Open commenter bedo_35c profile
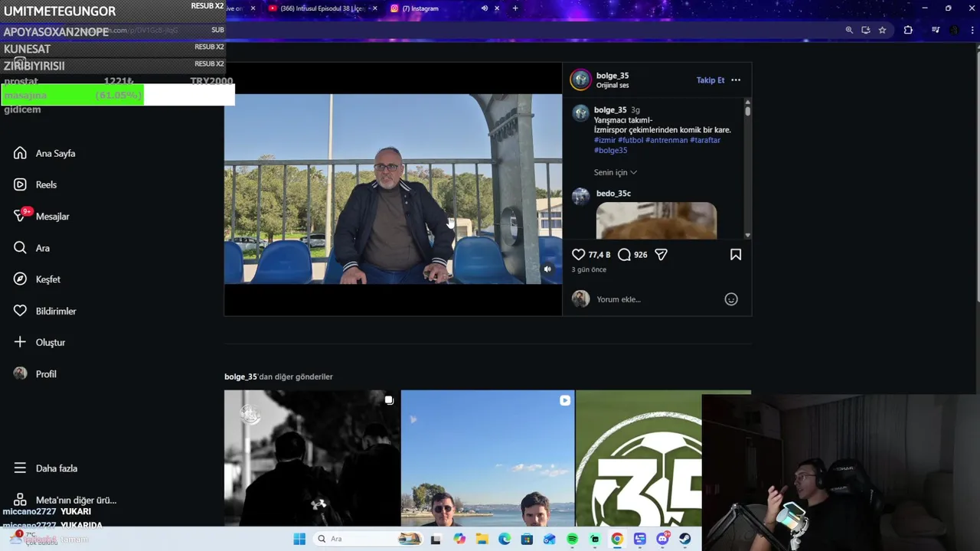This screenshot has width=980, height=551. pyautogui.click(x=613, y=194)
